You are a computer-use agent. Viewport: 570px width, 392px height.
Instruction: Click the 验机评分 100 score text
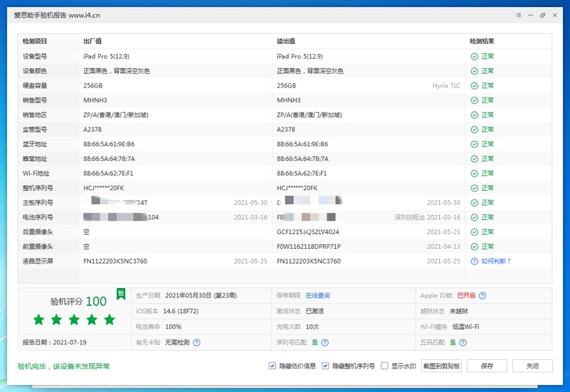(78, 301)
